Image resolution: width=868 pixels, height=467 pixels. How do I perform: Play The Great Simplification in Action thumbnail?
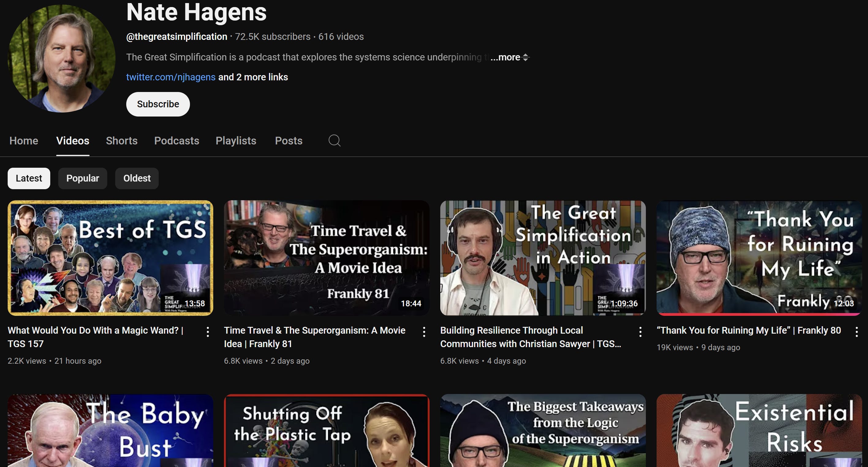(x=543, y=258)
